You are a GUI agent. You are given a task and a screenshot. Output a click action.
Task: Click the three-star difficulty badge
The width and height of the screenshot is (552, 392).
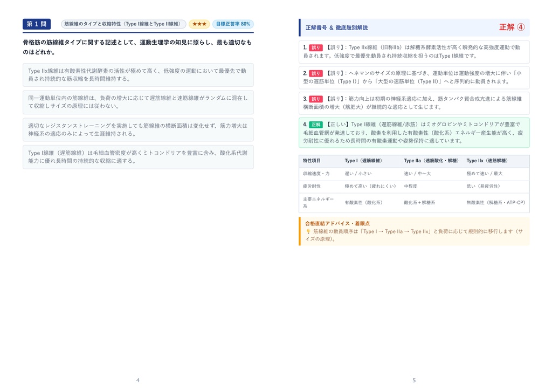point(199,24)
